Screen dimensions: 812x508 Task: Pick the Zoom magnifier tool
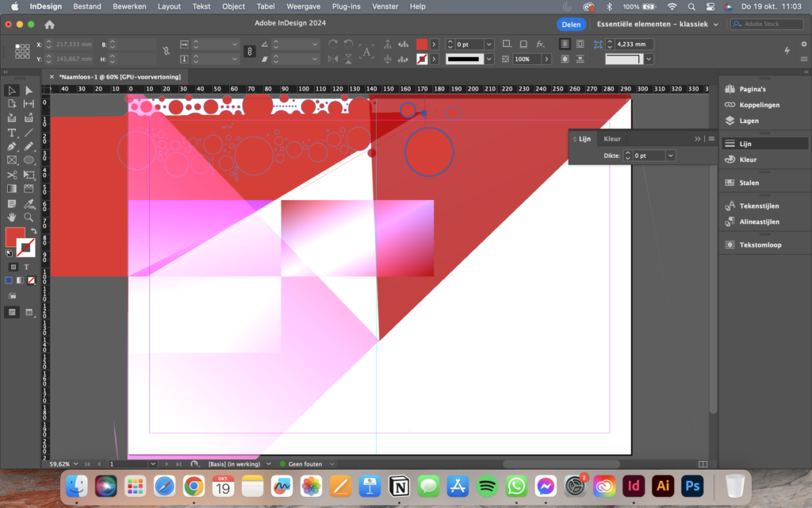click(29, 217)
